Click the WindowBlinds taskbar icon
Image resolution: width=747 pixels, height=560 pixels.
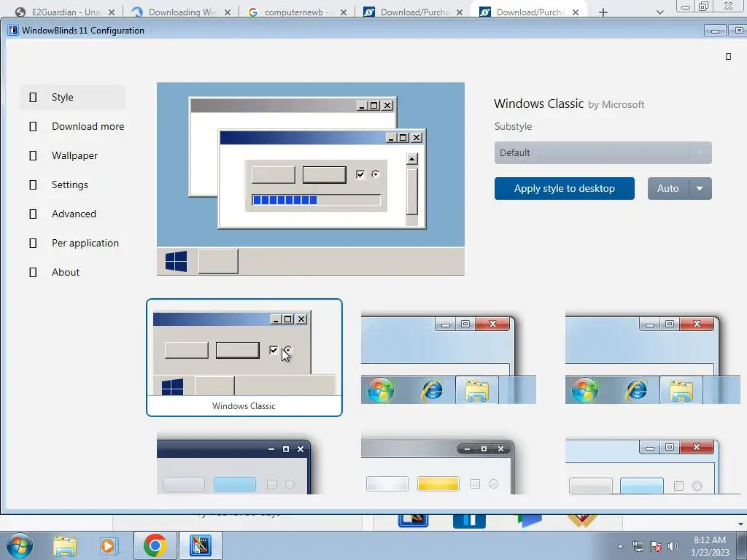pos(201,545)
